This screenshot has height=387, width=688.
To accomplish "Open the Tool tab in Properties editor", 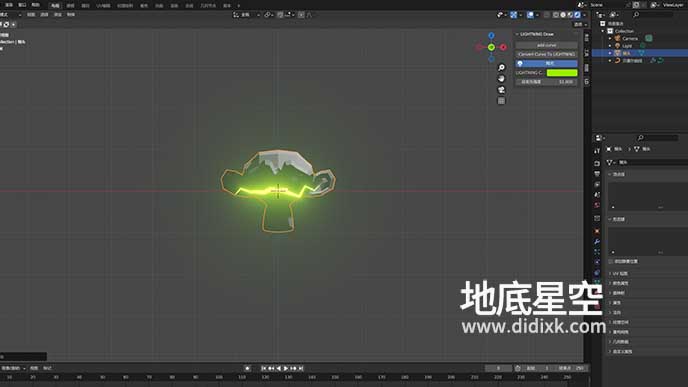I will (x=597, y=151).
